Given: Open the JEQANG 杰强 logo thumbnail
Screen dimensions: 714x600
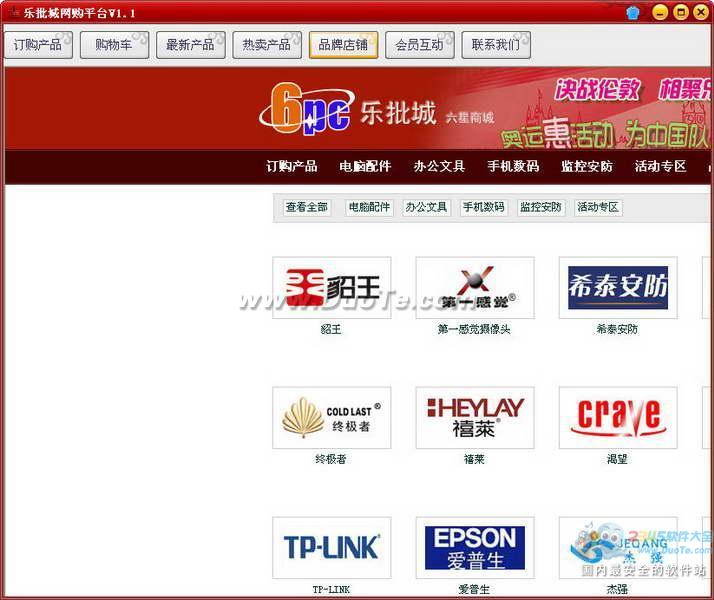Looking at the screenshot, I should point(618,548).
